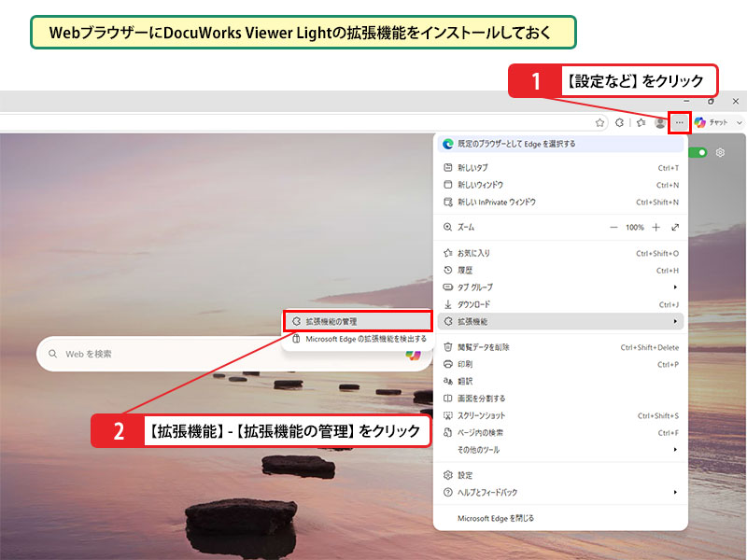The width and height of the screenshot is (747, 560).
Task: Open the Settings and more (…) button
Action: [x=680, y=123]
